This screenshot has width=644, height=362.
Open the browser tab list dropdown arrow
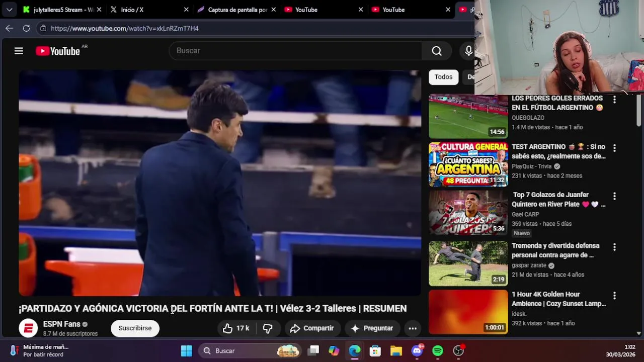click(x=9, y=10)
